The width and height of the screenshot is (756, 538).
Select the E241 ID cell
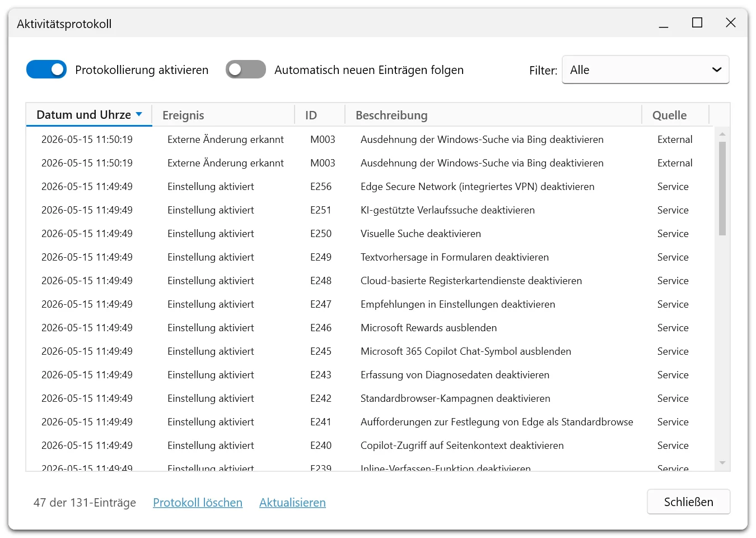point(321,422)
